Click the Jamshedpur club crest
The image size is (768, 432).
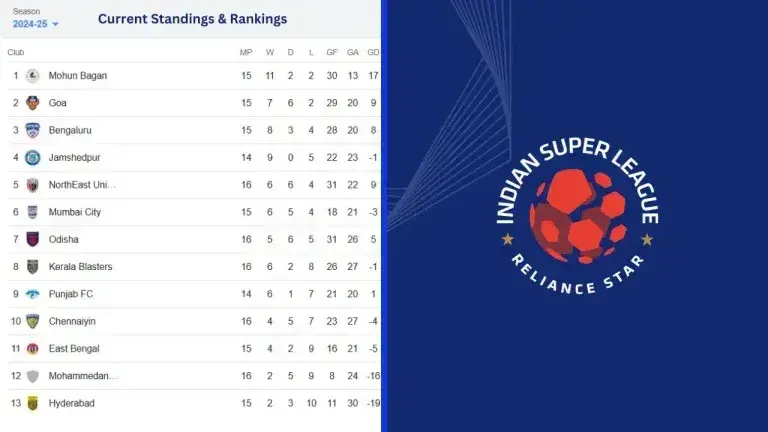click(33, 157)
